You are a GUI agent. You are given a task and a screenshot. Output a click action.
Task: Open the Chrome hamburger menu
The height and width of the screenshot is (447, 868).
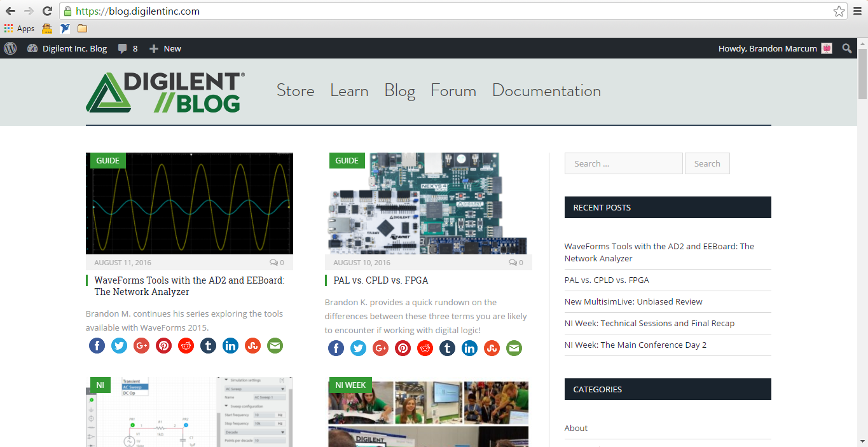pyautogui.click(x=857, y=11)
